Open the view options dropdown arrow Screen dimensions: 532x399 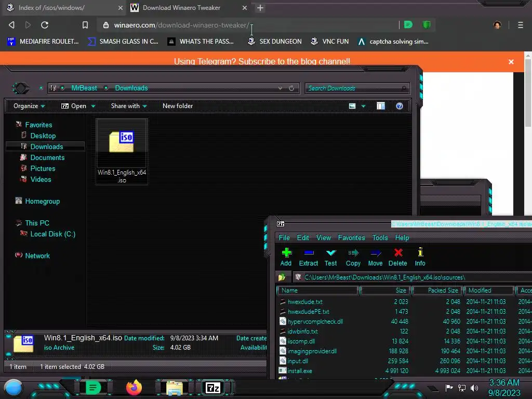(x=363, y=106)
